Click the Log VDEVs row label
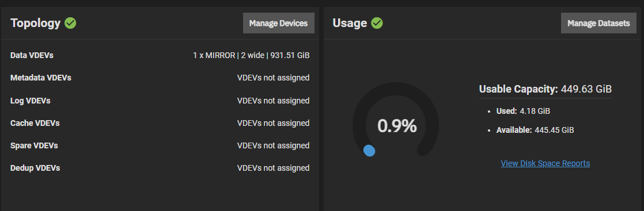The height and width of the screenshot is (211, 644). (31, 101)
